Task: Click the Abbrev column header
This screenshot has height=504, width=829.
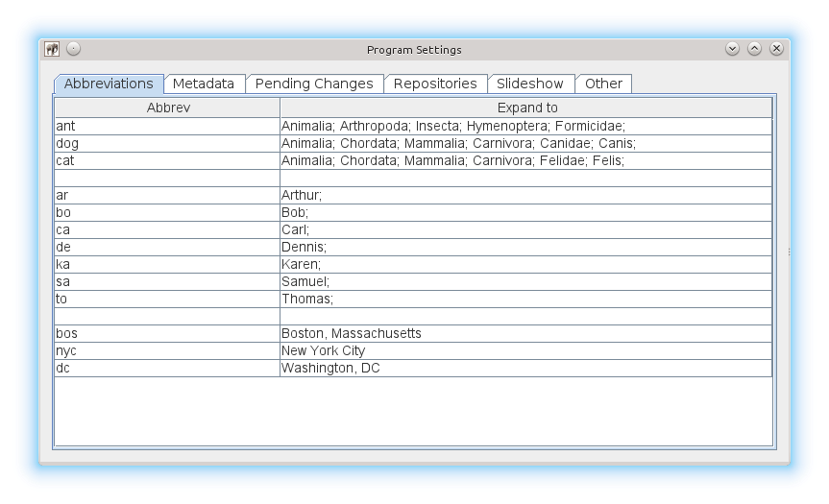Action: tap(168, 108)
